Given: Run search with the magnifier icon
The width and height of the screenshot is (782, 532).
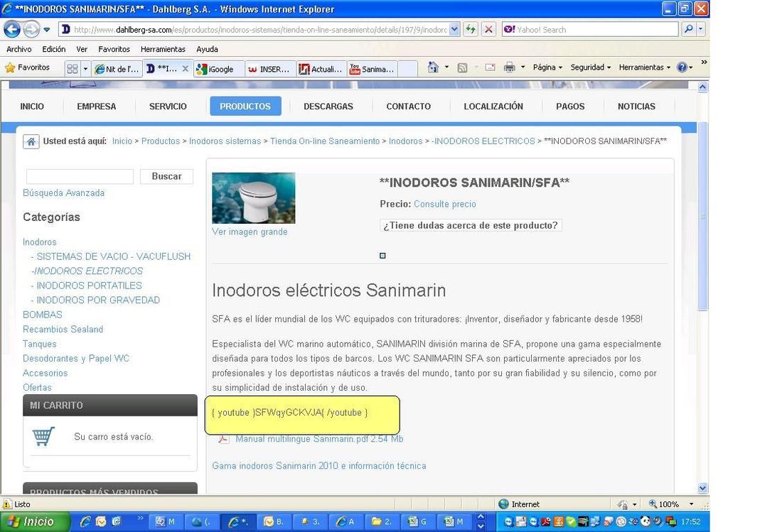Looking at the screenshot, I should 689,29.
